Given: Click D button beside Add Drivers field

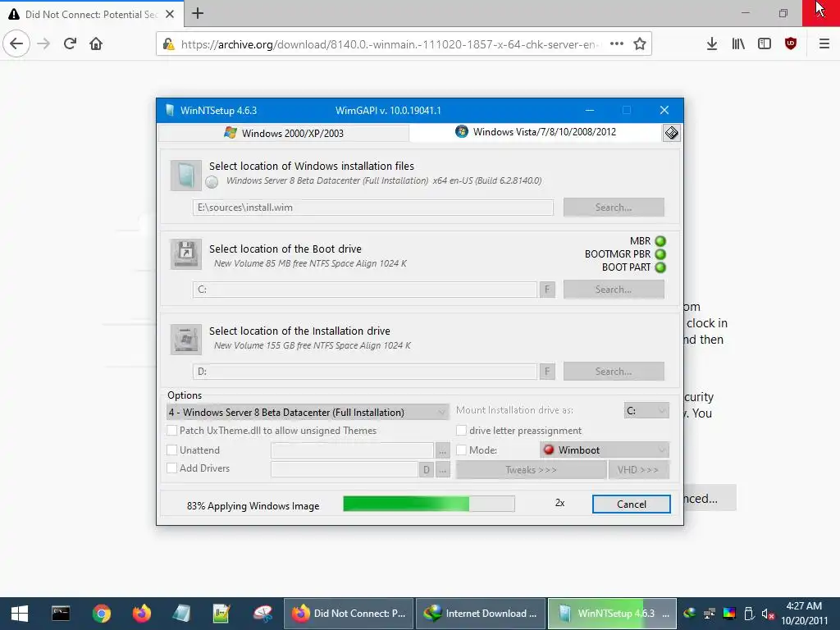Looking at the screenshot, I should 426,470.
